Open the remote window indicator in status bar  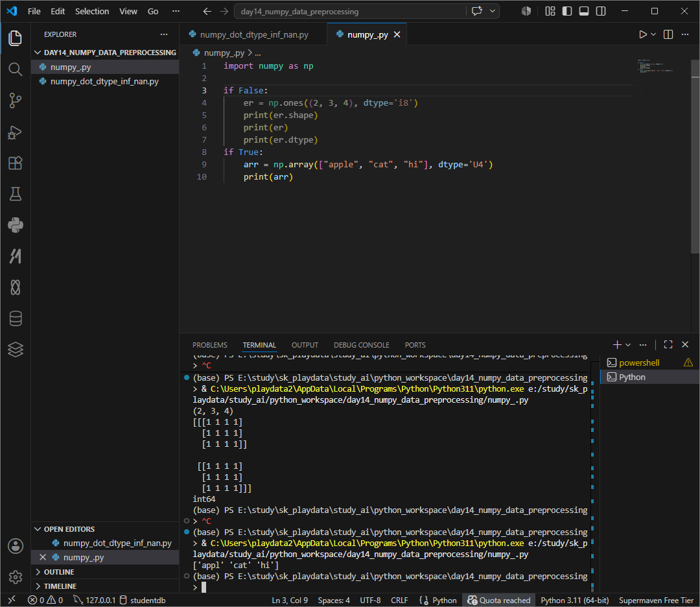click(x=12, y=600)
